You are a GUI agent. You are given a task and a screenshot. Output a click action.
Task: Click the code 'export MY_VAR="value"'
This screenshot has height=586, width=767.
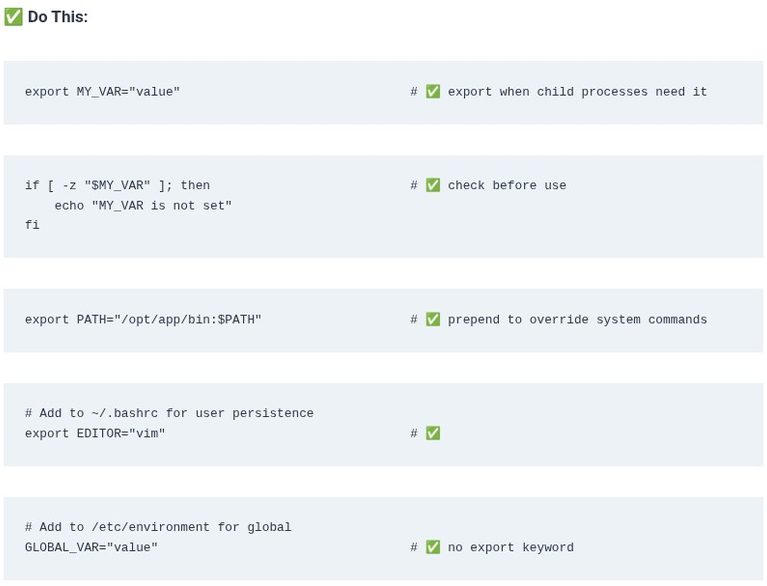102,92
